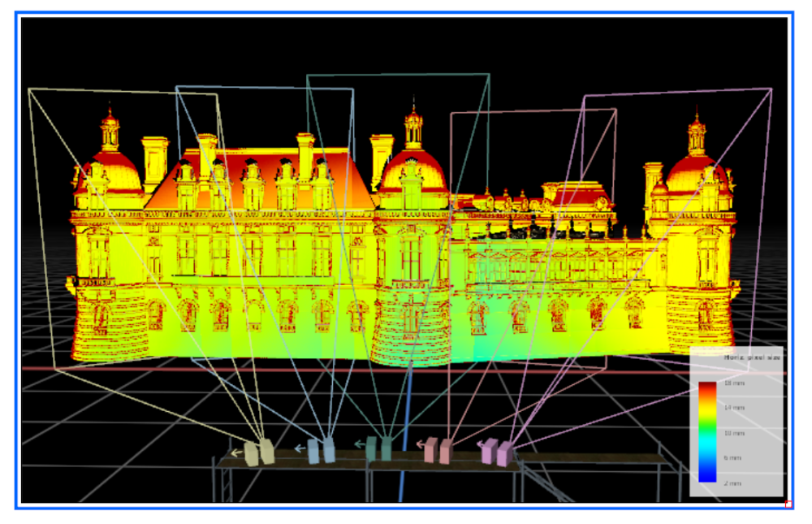
Task: Click the beige camera's direction arrow
Action: pos(236,453)
